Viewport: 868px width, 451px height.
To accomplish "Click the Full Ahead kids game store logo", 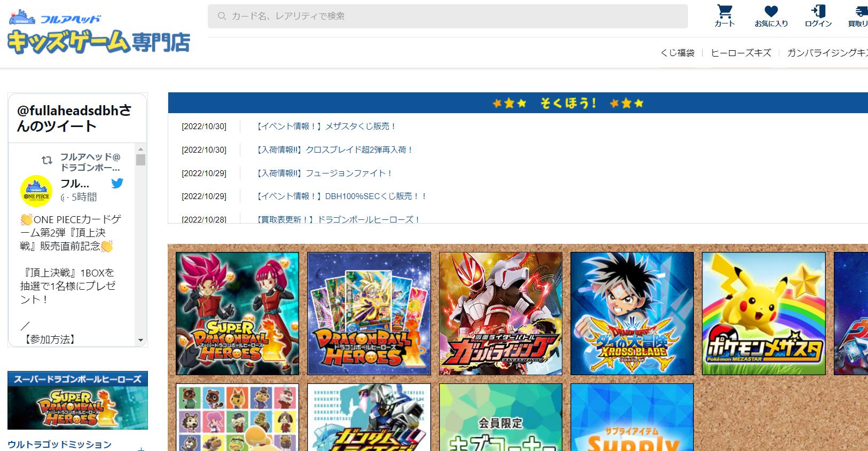I will 99,33.
